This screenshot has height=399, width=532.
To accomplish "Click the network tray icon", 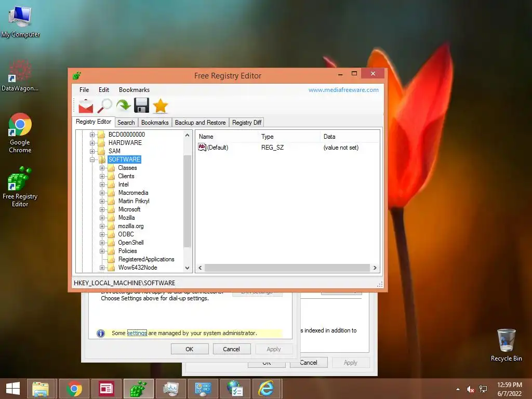I will point(483,389).
